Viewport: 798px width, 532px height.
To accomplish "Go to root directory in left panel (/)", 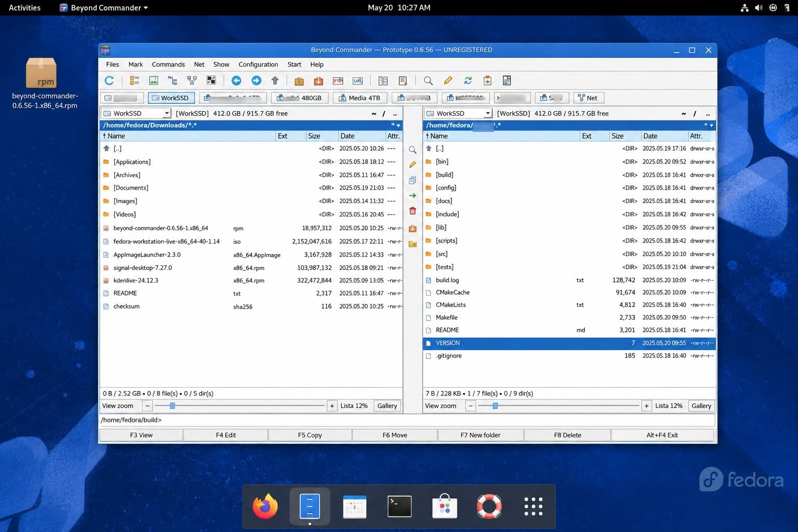I will (384, 114).
